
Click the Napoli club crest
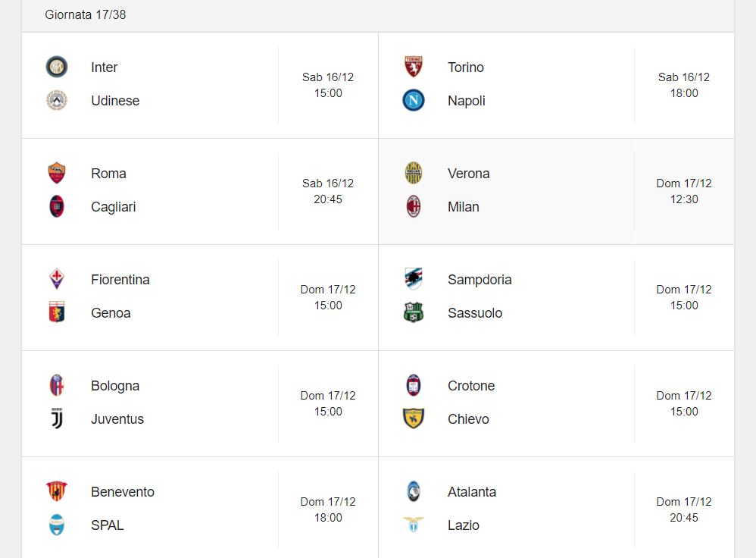[x=413, y=100]
